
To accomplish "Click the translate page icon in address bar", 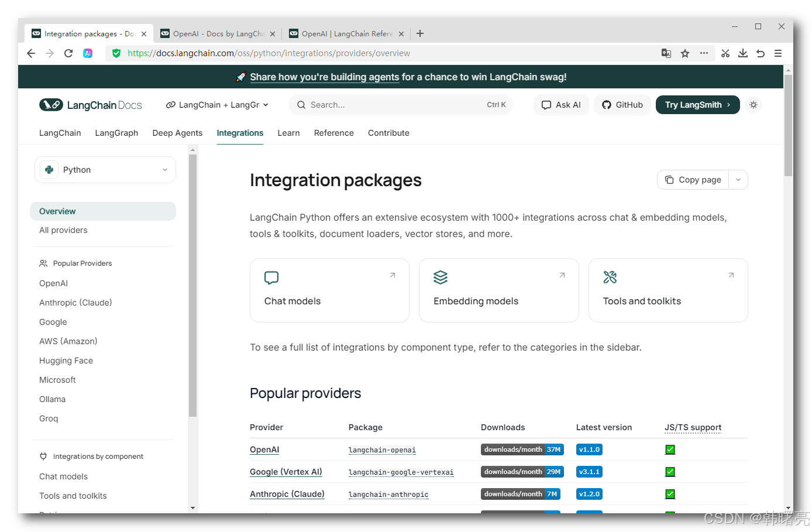I will tap(666, 53).
